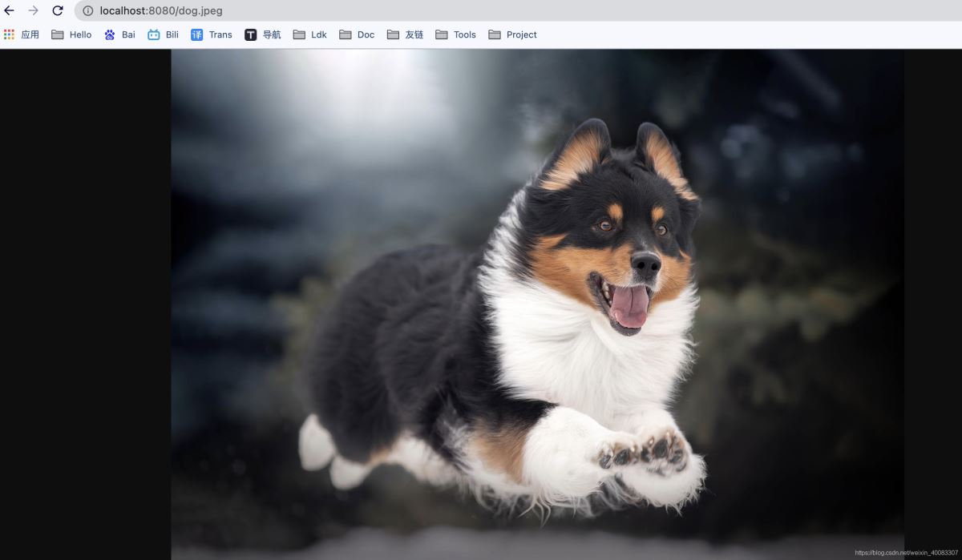
Task: Click the dog's black nose
Action: coord(645,263)
